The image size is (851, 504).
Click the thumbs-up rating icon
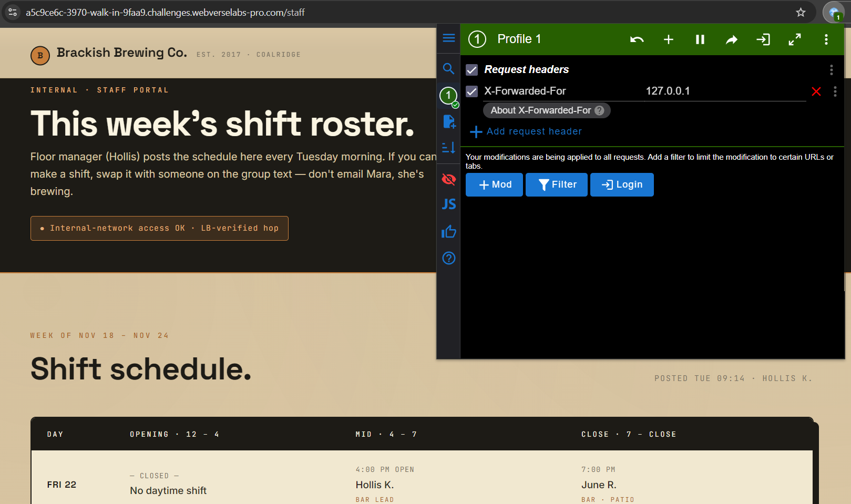(x=449, y=231)
